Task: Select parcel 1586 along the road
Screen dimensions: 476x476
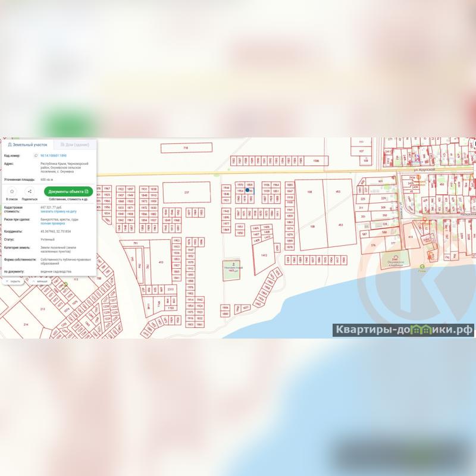Action: point(316,161)
